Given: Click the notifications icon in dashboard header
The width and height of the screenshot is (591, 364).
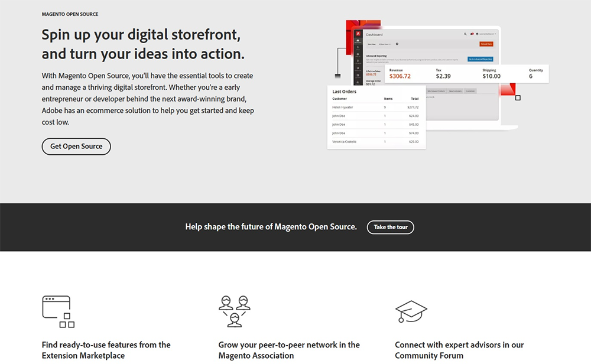Looking at the screenshot, I should pyautogui.click(x=472, y=34).
